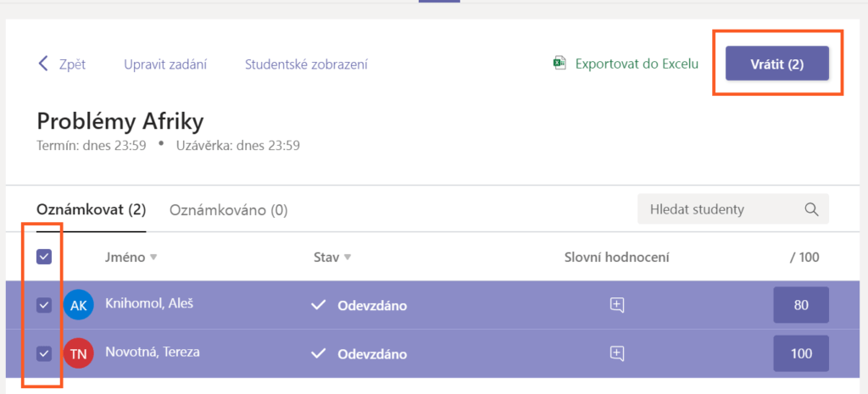
Task: Toggle the select-all students checkbox
Action: click(44, 257)
